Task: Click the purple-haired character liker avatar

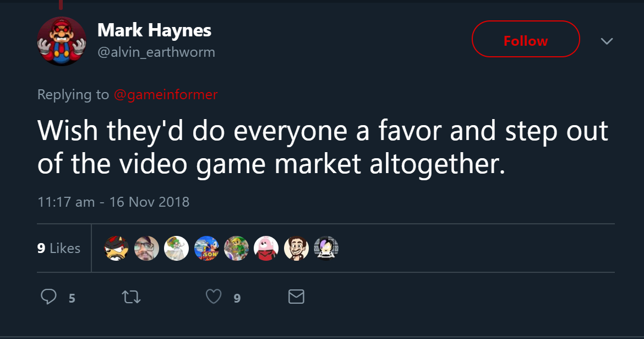Action: pos(326,249)
